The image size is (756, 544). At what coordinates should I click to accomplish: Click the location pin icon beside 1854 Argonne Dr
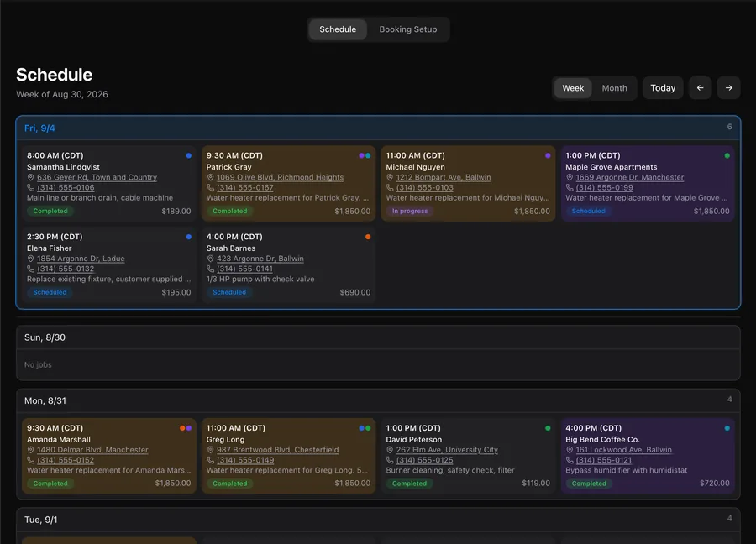click(x=30, y=259)
